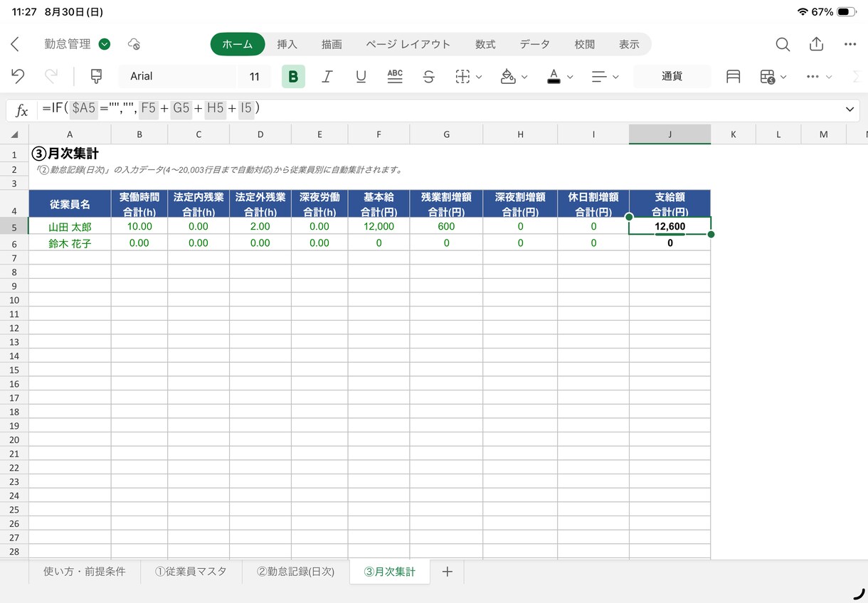Select cell with value 600
This screenshot has width=868, height=603.
pos(446,227)
